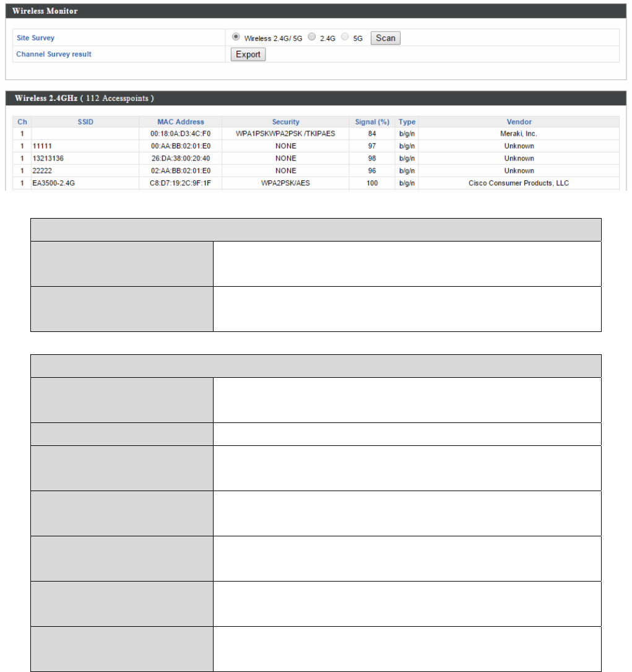Click the WPA2PSK/AES security cell
Image resolution: width=632 pixels, height=672 pixels.
tap(285, 183)
